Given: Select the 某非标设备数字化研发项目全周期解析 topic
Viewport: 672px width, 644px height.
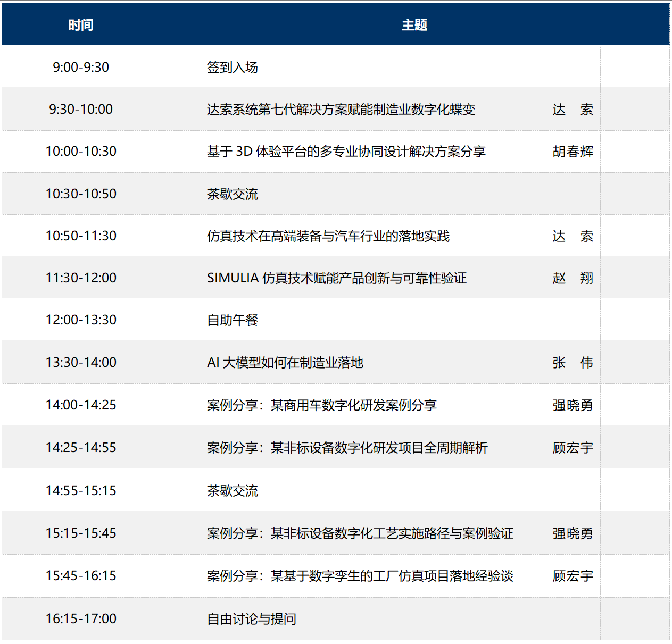Looking at the screenshot, I should (347, 448).
